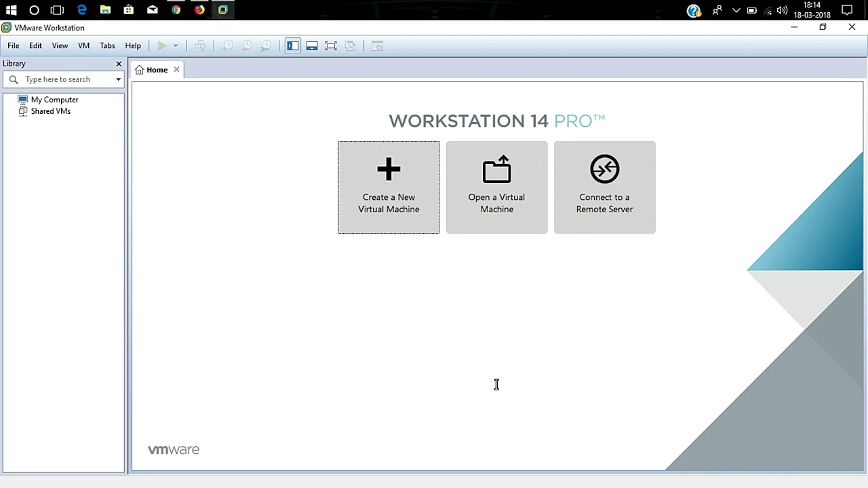
Task: Open Task View from the taskbar
Action: coord(57,10)
